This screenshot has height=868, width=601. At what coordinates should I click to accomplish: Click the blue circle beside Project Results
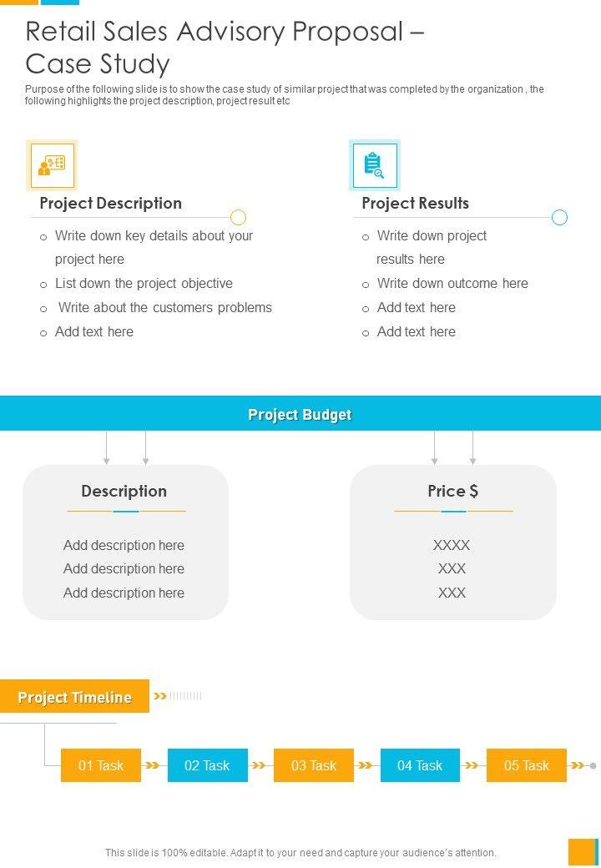(559, 218)
